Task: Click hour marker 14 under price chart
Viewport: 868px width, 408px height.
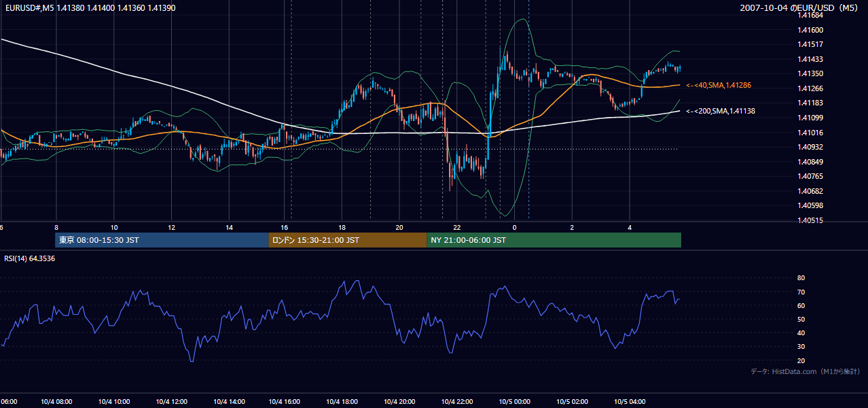Action: pos(230,227)
